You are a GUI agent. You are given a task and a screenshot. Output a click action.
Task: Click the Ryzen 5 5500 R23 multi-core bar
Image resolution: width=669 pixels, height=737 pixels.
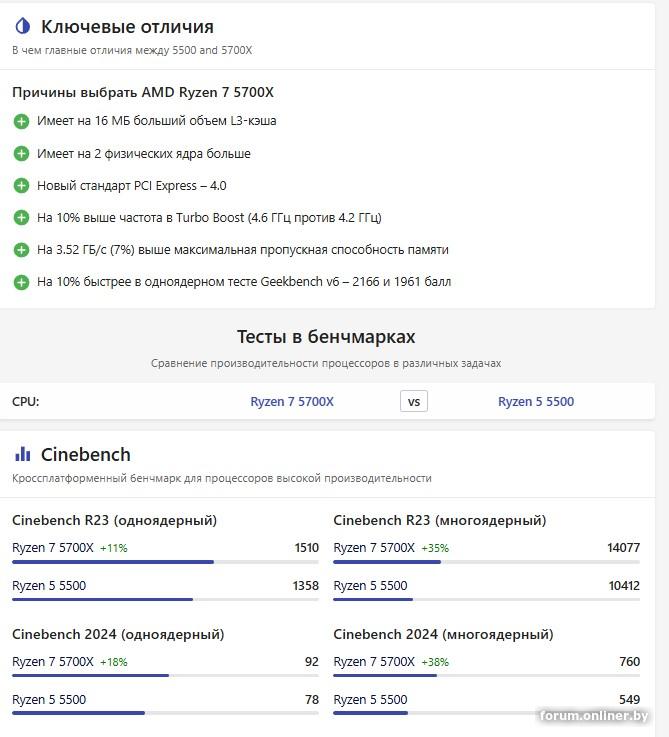373,599
